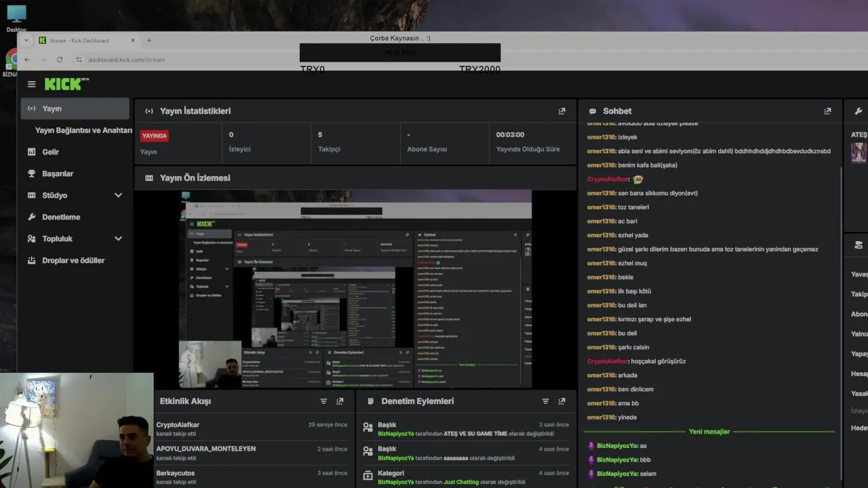Pop out the Etkinlik Akışı panel
The image size is (868, 488).
(340, 401)
